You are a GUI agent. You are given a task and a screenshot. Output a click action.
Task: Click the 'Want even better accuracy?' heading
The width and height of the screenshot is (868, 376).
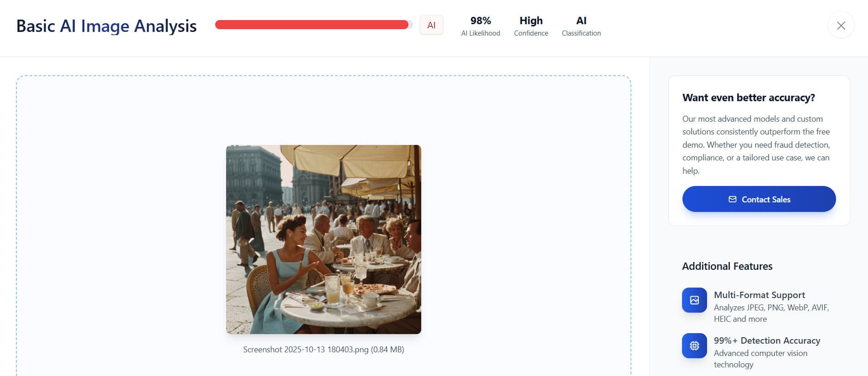click(x=749, y=98)
